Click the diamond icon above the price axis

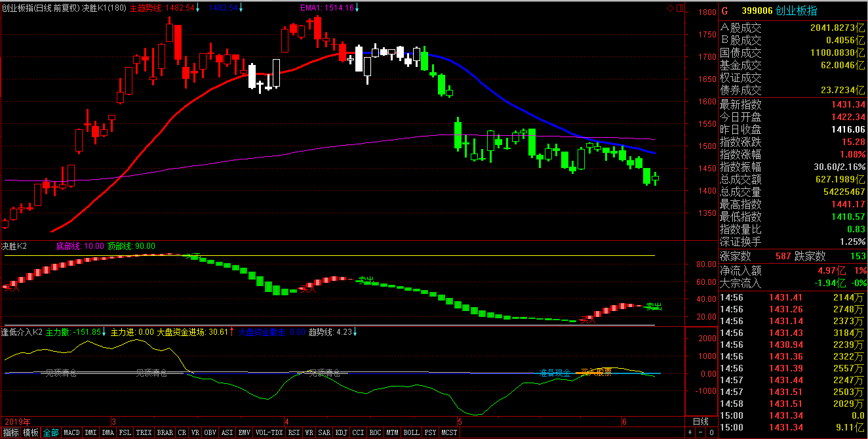670,8
